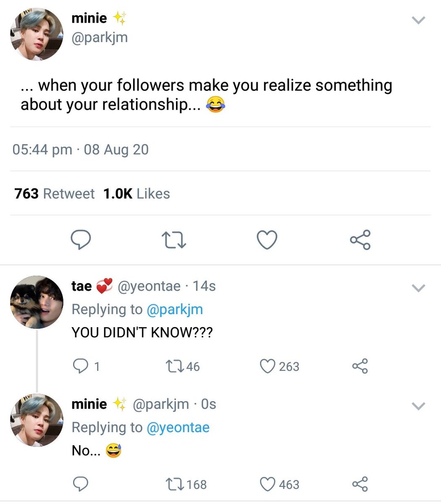Retweet the main tweet about followers
The height and width of the screenshot is (504, 441).
pyautogui.click(x=173, y=240)
